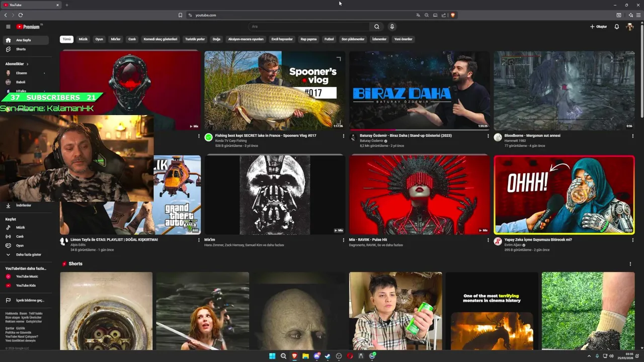Screen dimensions: 644x362
Task: Reload the page
Action: coord(20,15)
